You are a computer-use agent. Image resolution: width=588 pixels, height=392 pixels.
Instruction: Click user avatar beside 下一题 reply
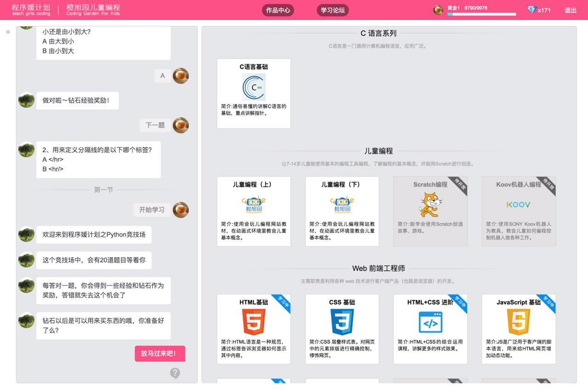tap(181, 125)
